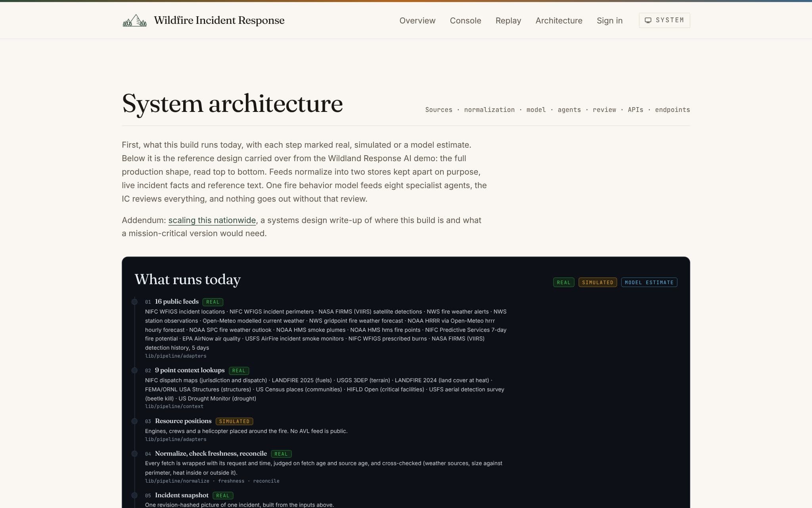Click REAL badge next to 16 public feeds
812x508 pixels.
click(x=213, y=302)
